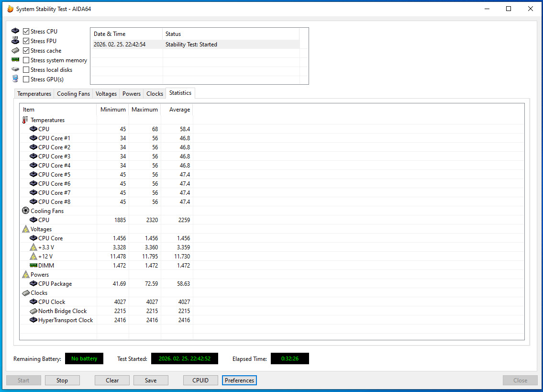The width and height of the screenshot is (543, 392).
Task: Click the cache chip icon beside Stress cache
Action: [15, 51]
